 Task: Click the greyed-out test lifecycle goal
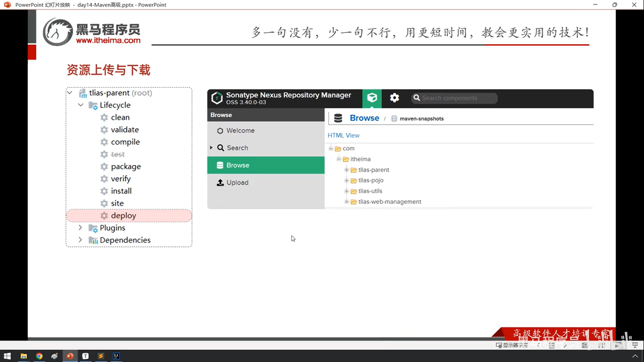[x=118, y=154]
